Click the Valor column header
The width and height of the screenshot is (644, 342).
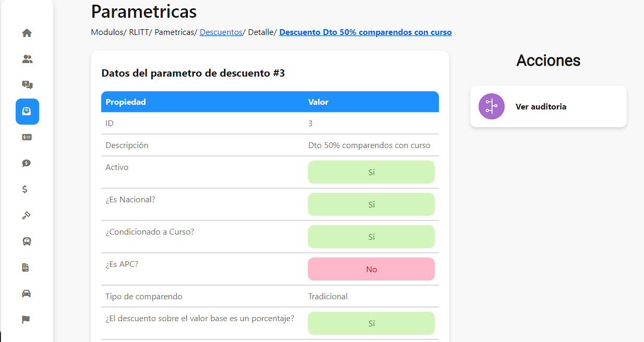pyautogui.click(x=318, y=102)
